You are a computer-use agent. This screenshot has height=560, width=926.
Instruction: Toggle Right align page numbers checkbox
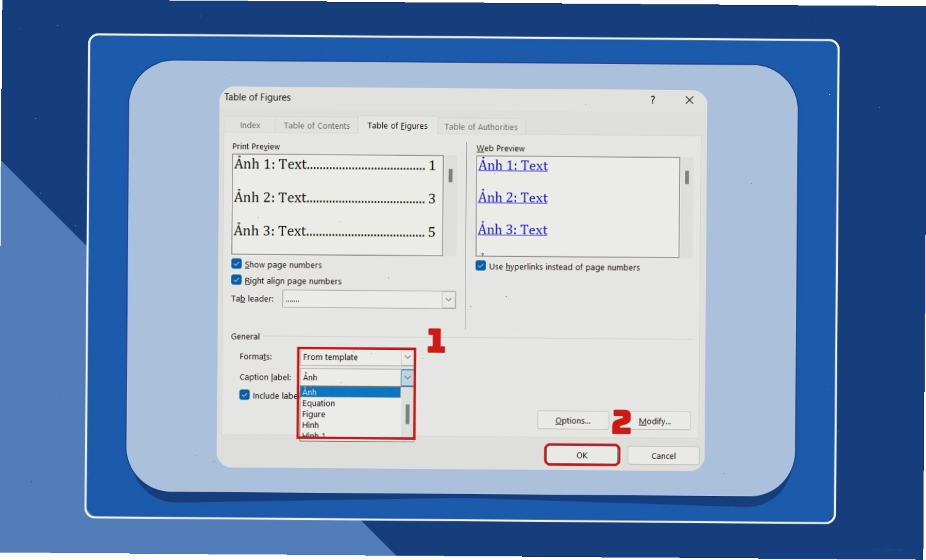pyautogui.click(x=237, y=280)
